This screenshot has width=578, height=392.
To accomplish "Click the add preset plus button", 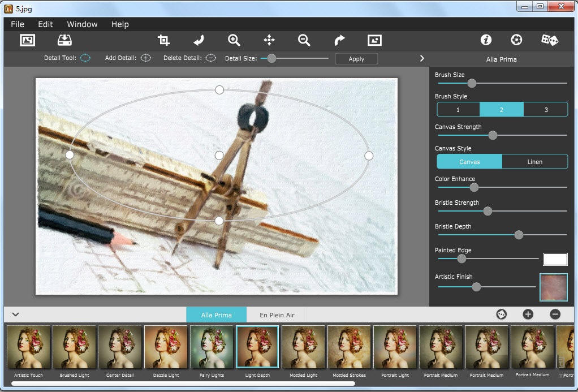I will coord(528,315).
